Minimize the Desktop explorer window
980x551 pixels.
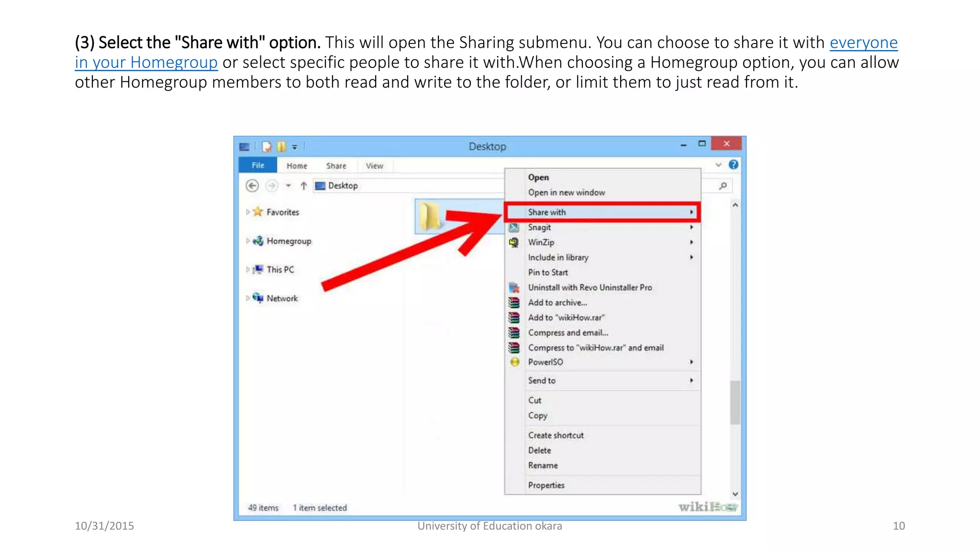click(683, 144)
